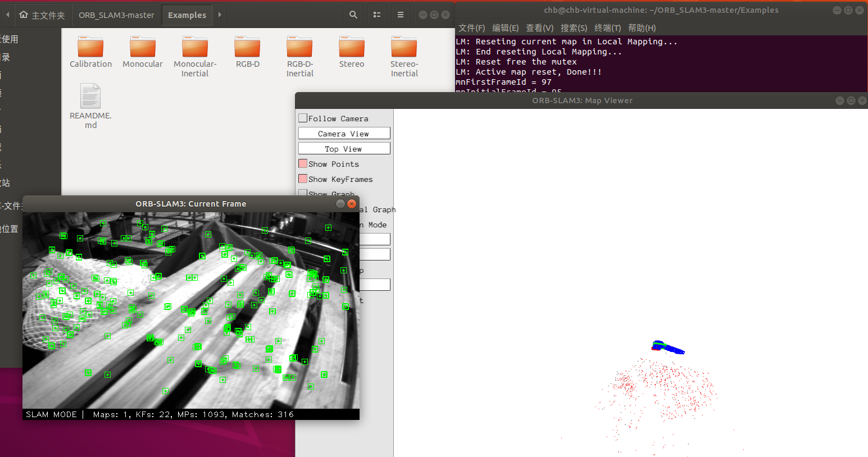Screen dimensions: 868x457
Task: Open terminal 终端(T) menu
Action: (x=608, y=28)
